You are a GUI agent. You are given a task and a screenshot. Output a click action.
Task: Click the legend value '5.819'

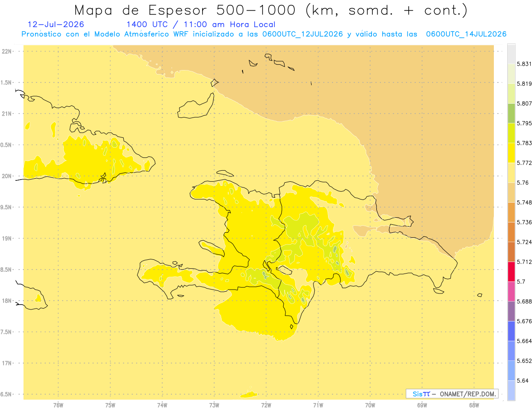[x=524, y=83]
